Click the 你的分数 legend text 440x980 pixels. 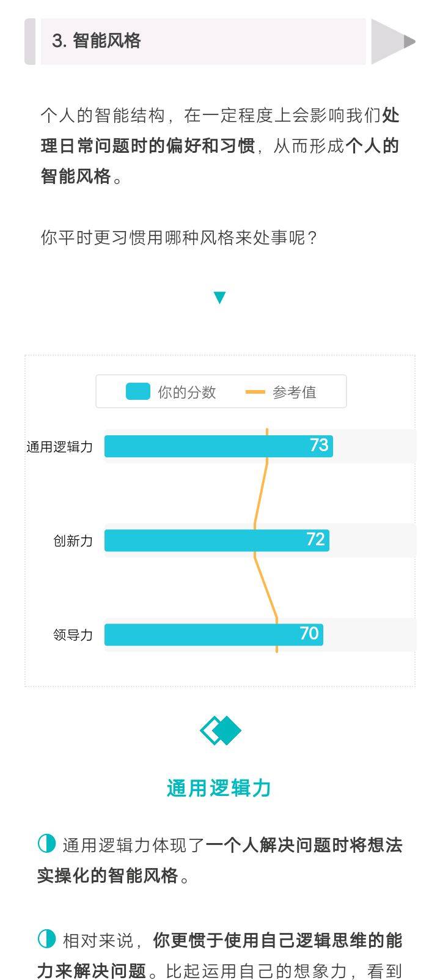(186, 392)
